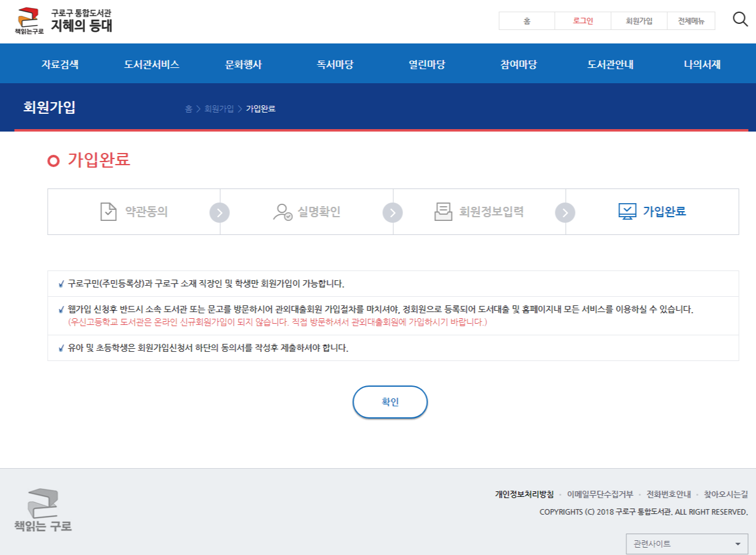Click the search magnifier icon
Image resolution: width=756 pixels, height=555 pixels.
(x=740, y=20)
